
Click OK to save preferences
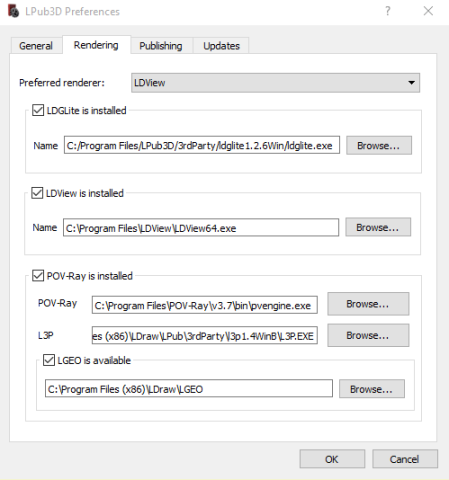click(332, 459)
